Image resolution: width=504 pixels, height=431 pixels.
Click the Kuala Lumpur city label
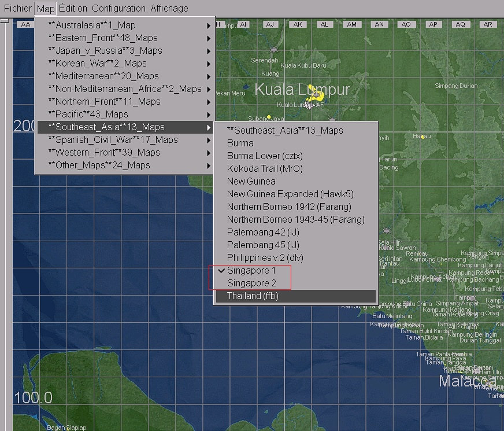click(302, 89)
